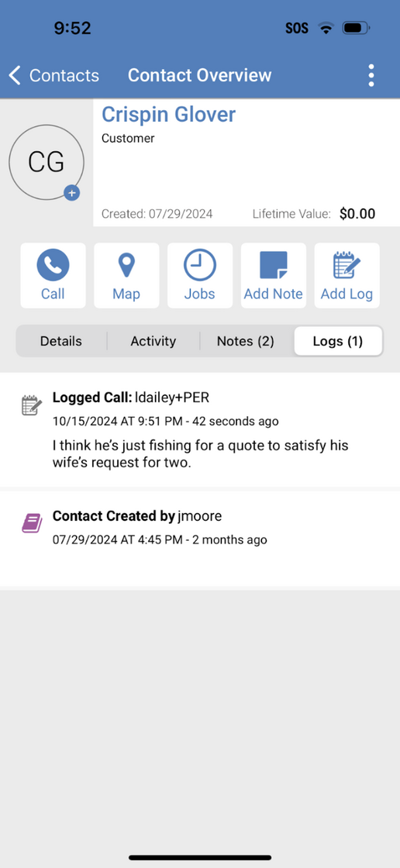Go back to Contacts
The height and width of the screenshot is (868, 400).
coord(54,75)
